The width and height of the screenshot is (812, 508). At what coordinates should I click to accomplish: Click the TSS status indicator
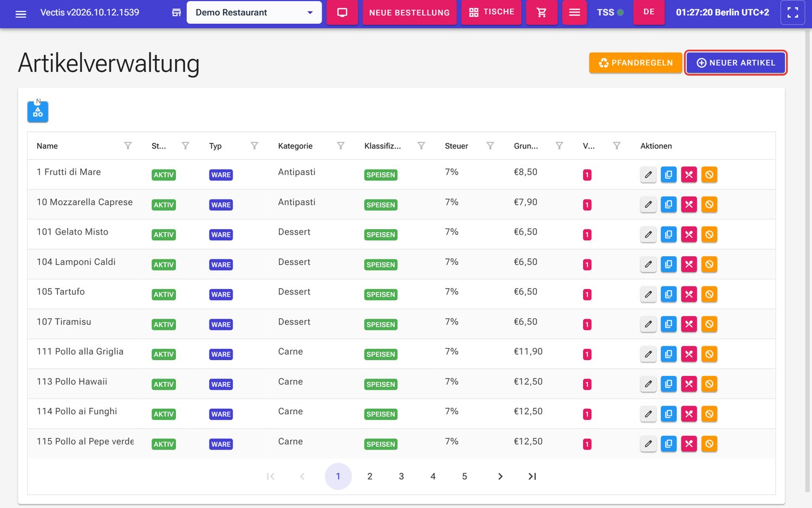(610, 12)
